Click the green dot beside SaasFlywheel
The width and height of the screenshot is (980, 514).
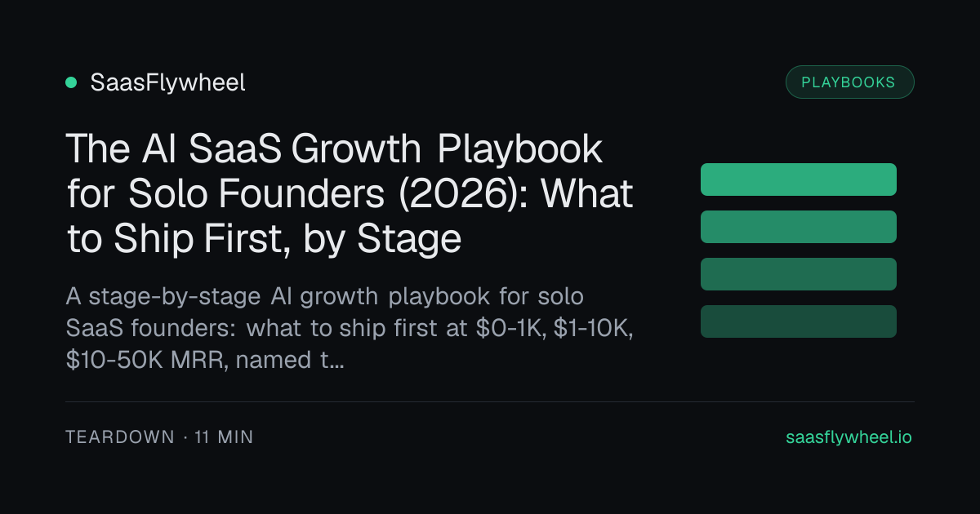click(x=71, y=82)
